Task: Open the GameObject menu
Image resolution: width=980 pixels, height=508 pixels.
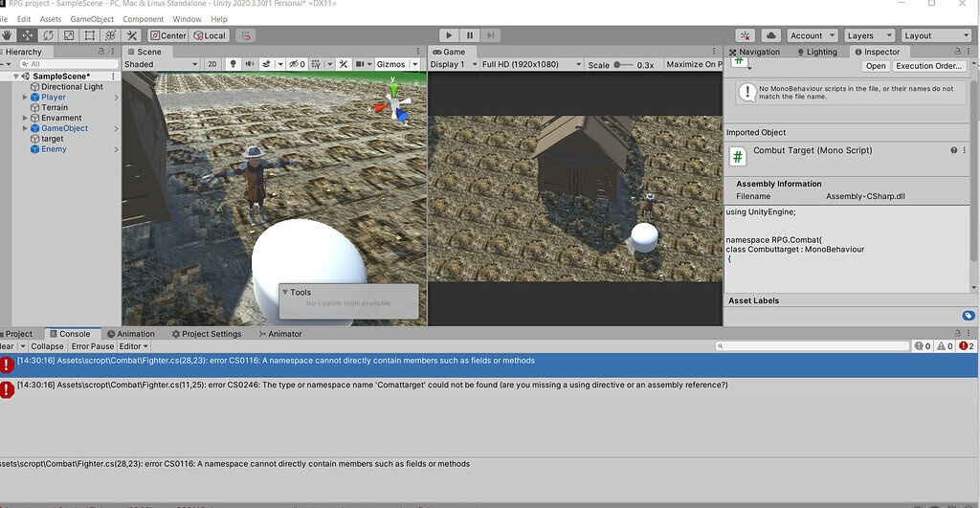Action: coord(92,19)
